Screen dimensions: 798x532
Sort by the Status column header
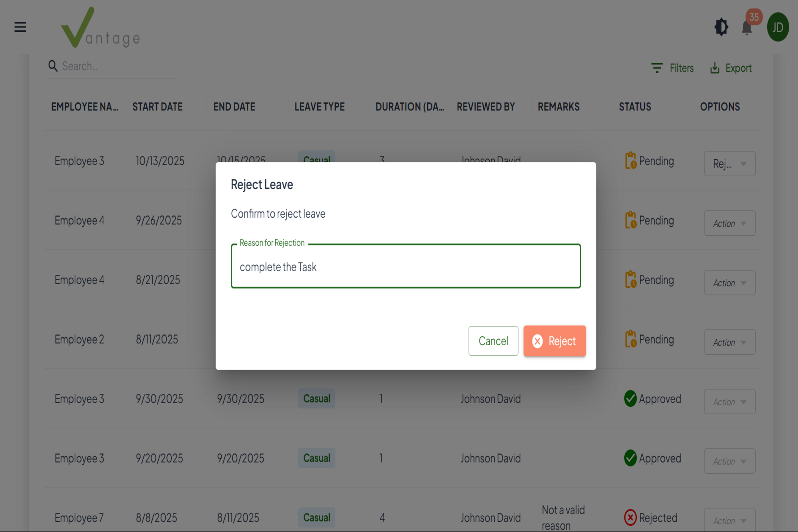[x=635, y=107]
